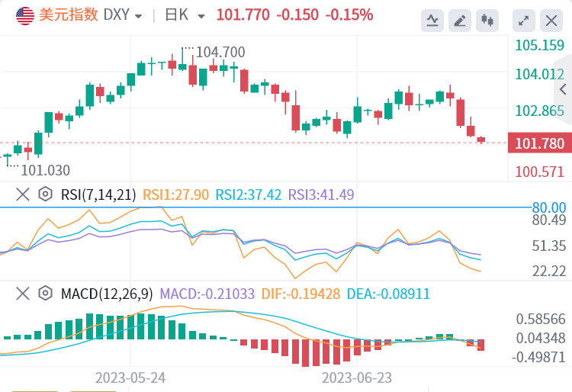
Task: Click the RSI axis value 80.49
Action: pos(549,220)
